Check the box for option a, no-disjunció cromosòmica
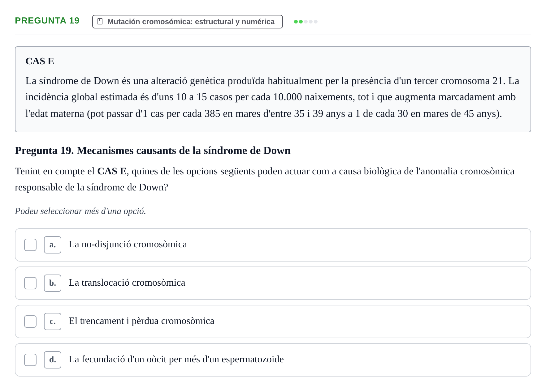 [30, 245]
